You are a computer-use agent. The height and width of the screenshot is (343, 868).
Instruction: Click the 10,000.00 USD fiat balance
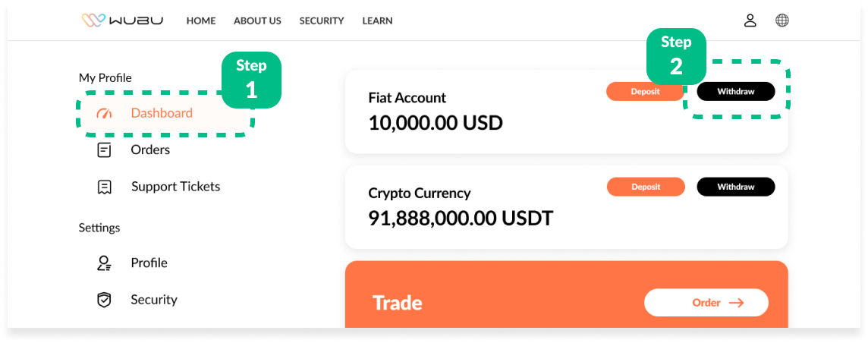coord(435,122)
